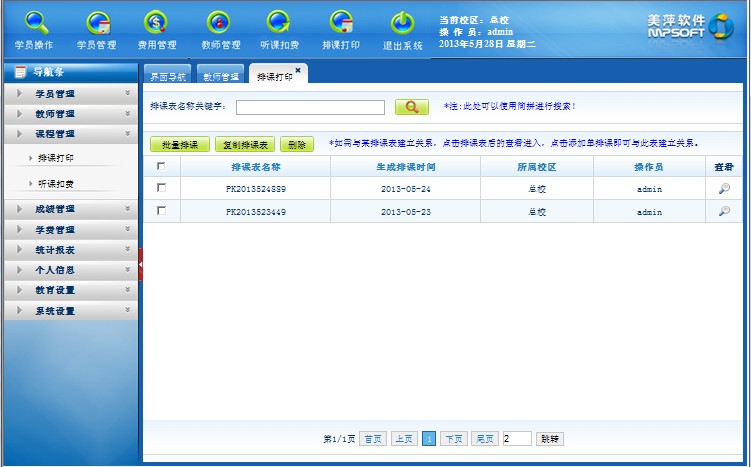
Task: Expand the 统计报表 sidebar section
Action: [70, 250]
